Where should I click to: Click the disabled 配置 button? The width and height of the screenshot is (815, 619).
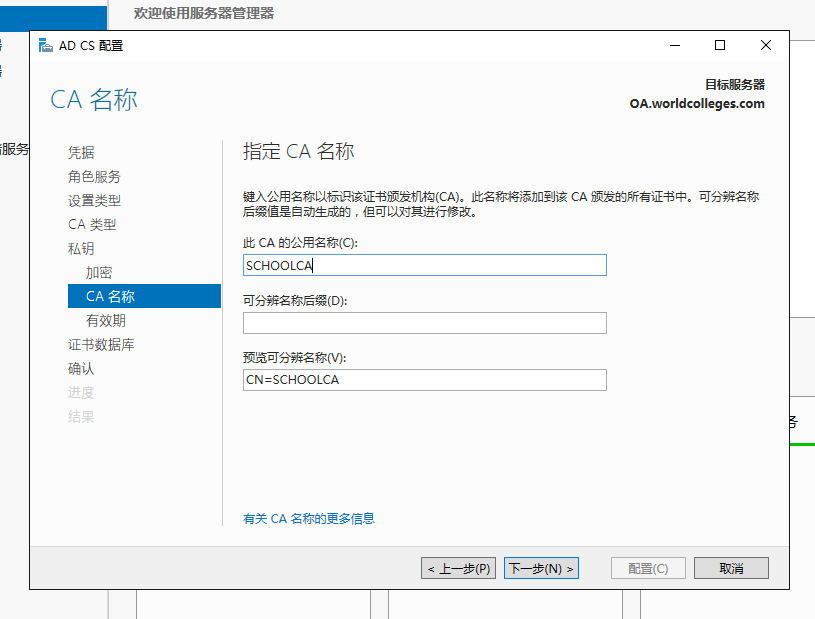coord(648,567)
